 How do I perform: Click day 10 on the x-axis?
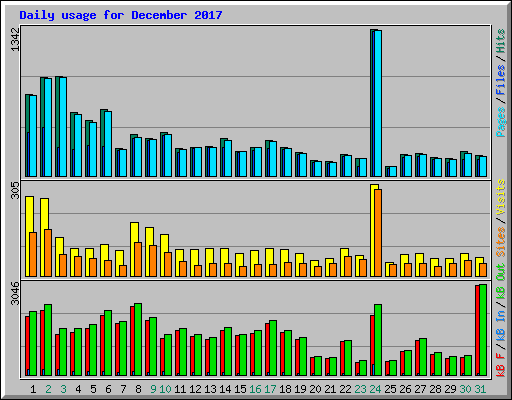pyautogui.click(x=165, y=389)
